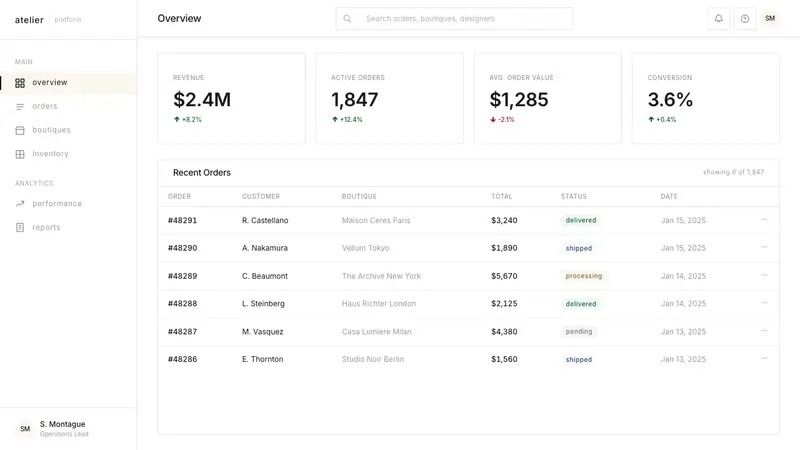This screenshot has width=800, height=450.
Task: Select customer A. Nakamura
Action: coord(265,248)
